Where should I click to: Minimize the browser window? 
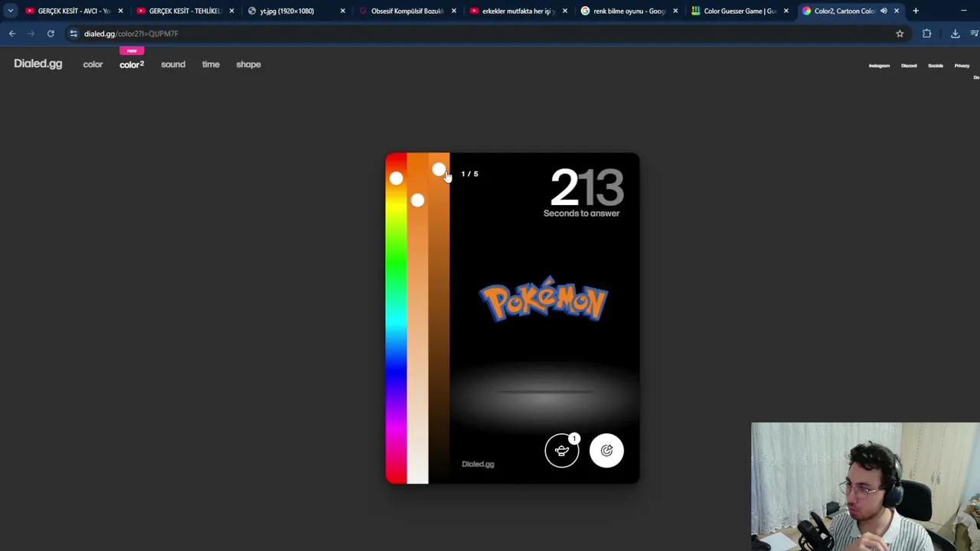point(963,11)
